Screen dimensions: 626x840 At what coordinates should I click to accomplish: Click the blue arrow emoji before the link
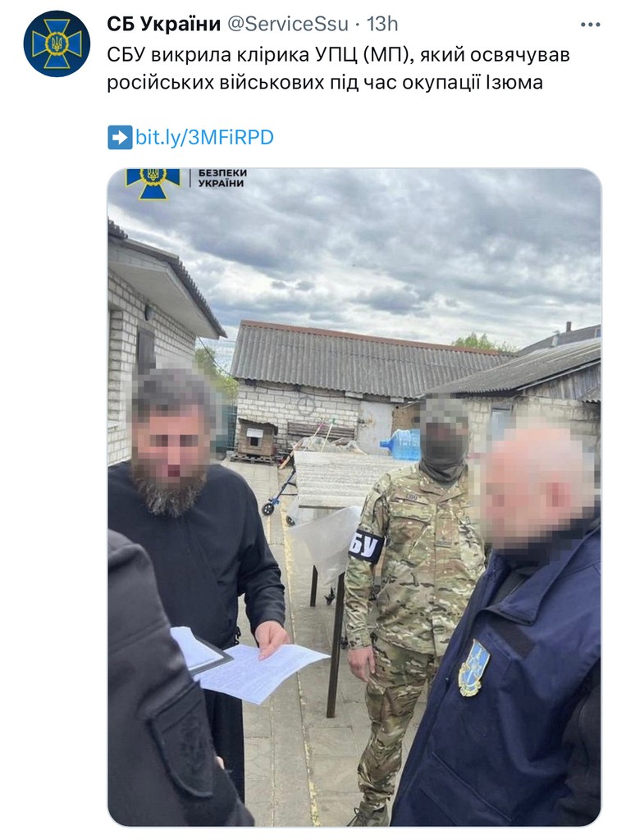point(120,138)
